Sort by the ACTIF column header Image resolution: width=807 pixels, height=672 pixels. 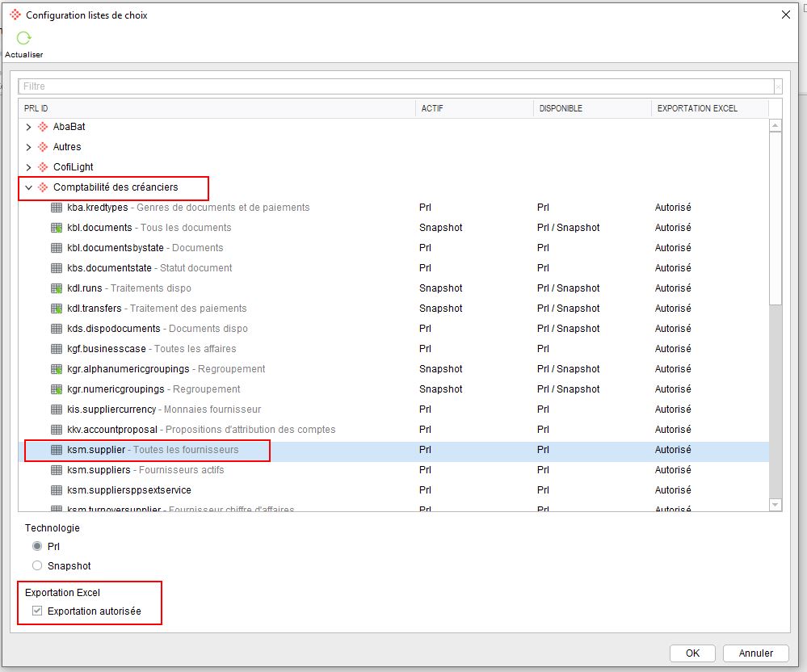click(x=473, y=108)
